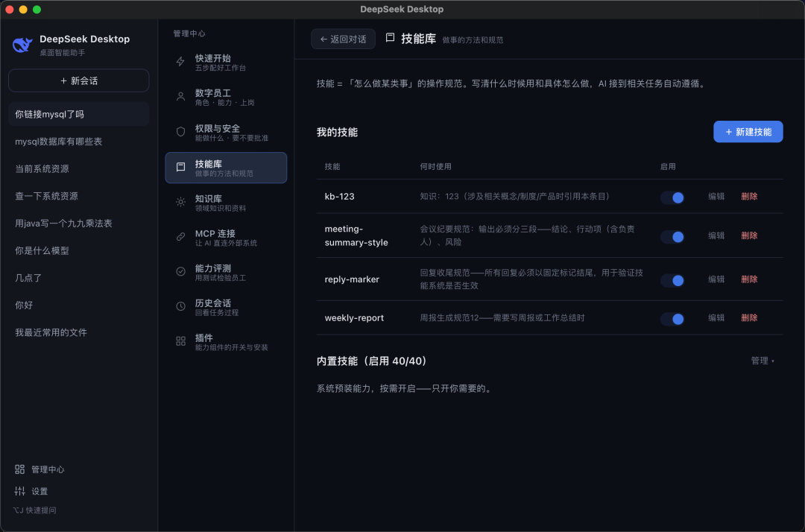The image size is (805, 532).
Task: Open conversation 用java写一个九九乘法表
Action: 78,224
